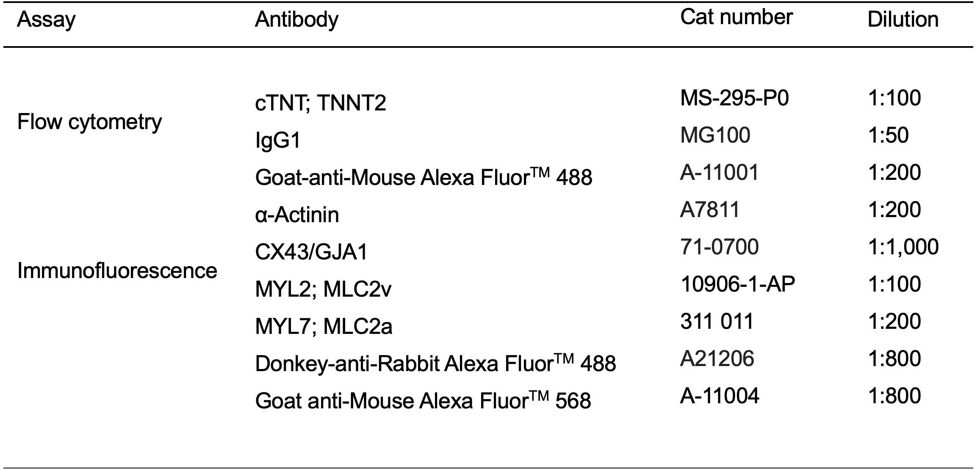The height and width of the screenshot is (471, 980).
Task: Select the 1:50 dilution value
Action: (888, 136)
